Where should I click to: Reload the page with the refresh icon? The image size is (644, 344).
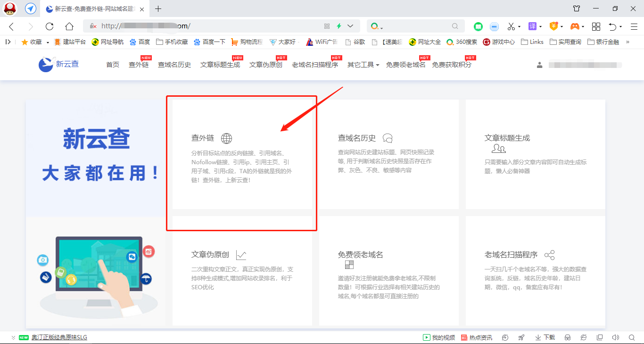point(50,26)
